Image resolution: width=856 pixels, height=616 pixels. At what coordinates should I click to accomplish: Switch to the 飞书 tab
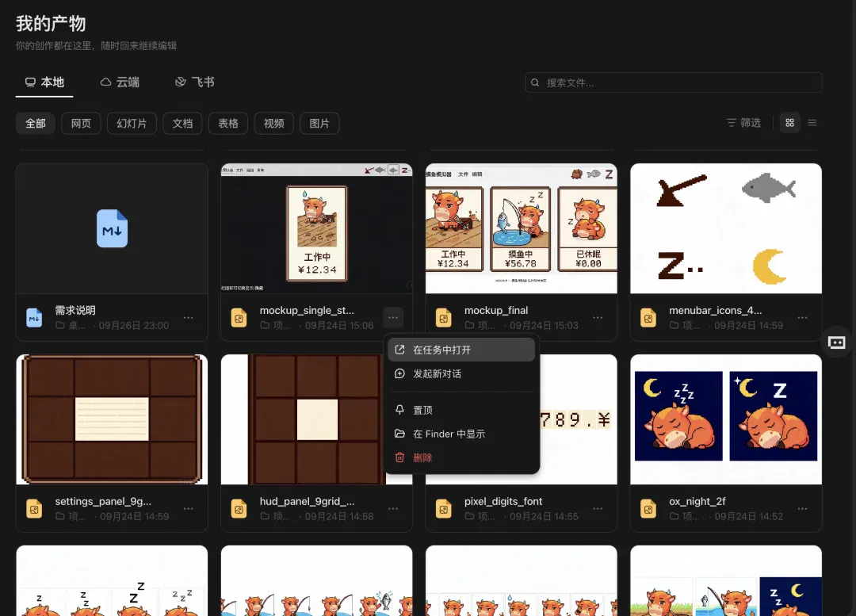[194, 82]
